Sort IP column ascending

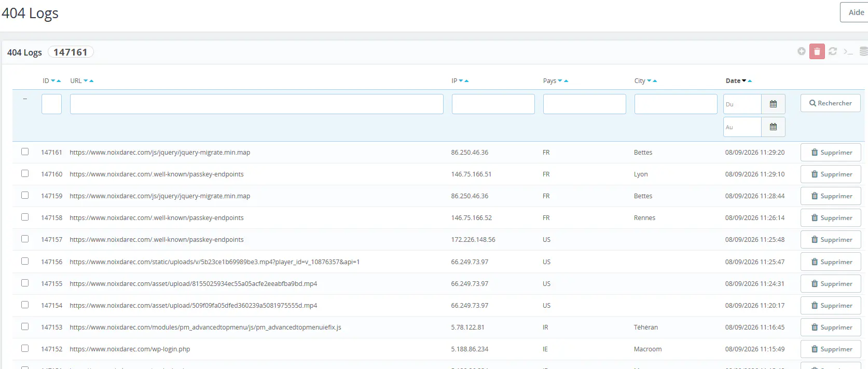click(466, 81)
